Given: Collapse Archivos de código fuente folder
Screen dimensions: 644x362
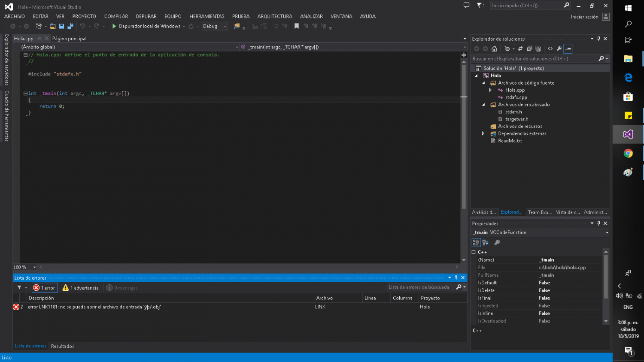Looking at the screenshot, I should [x=483, y=83].
